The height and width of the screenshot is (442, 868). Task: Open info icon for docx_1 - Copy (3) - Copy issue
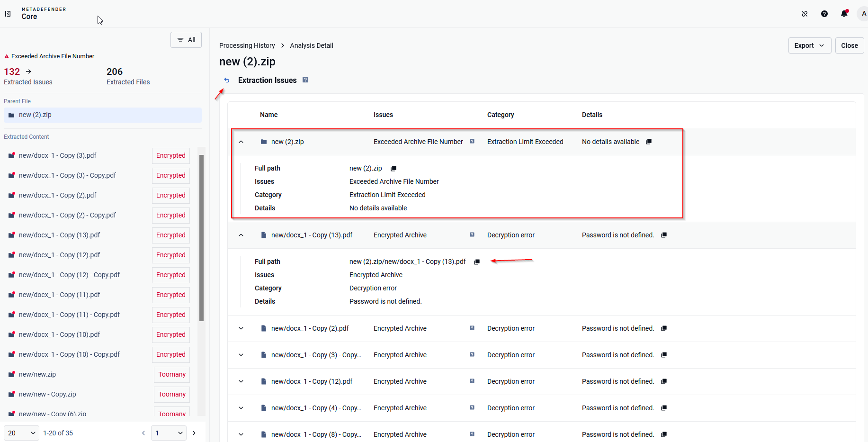point(472,354)
